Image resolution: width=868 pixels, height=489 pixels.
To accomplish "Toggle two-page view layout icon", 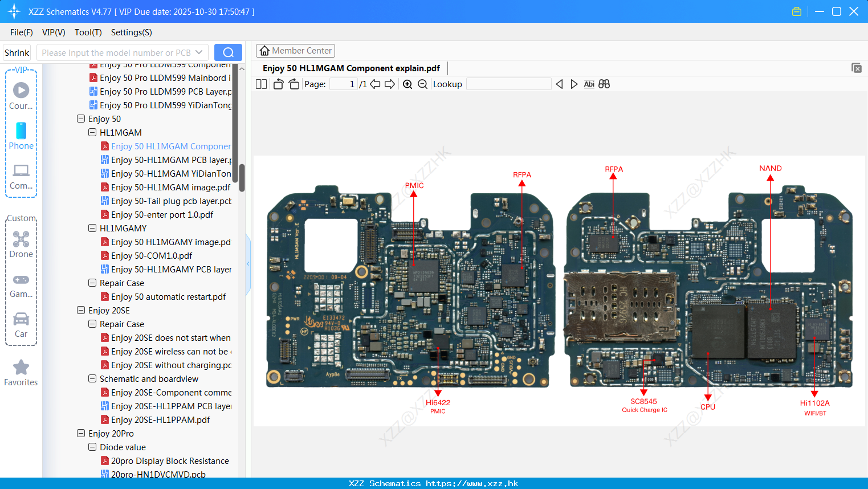I will 261,84.
